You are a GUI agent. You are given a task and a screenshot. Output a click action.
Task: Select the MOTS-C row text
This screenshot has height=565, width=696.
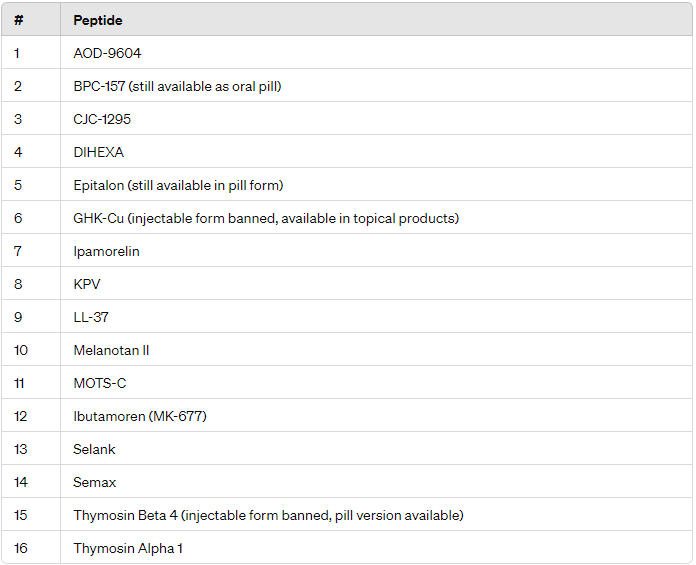tap(100, 383)
